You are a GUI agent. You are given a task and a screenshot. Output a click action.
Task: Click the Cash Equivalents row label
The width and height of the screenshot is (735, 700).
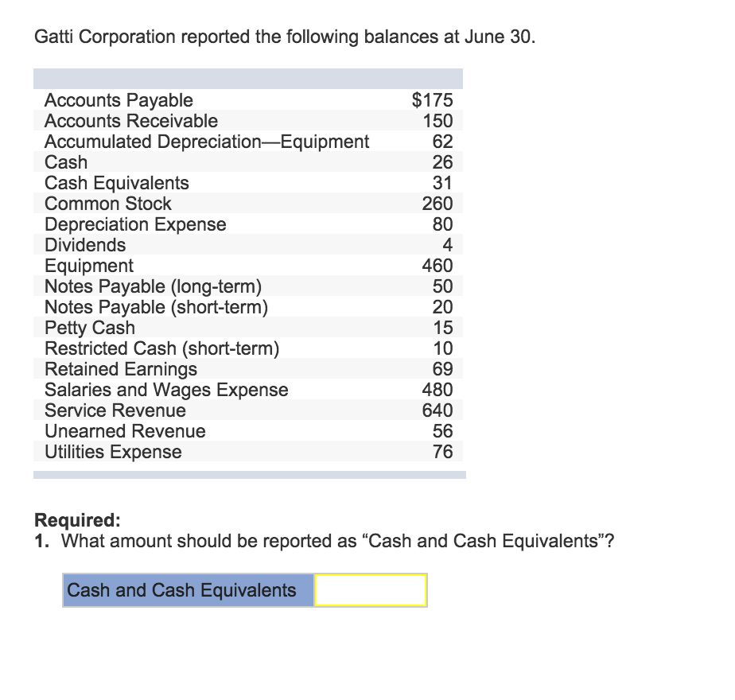pos(117,183)
